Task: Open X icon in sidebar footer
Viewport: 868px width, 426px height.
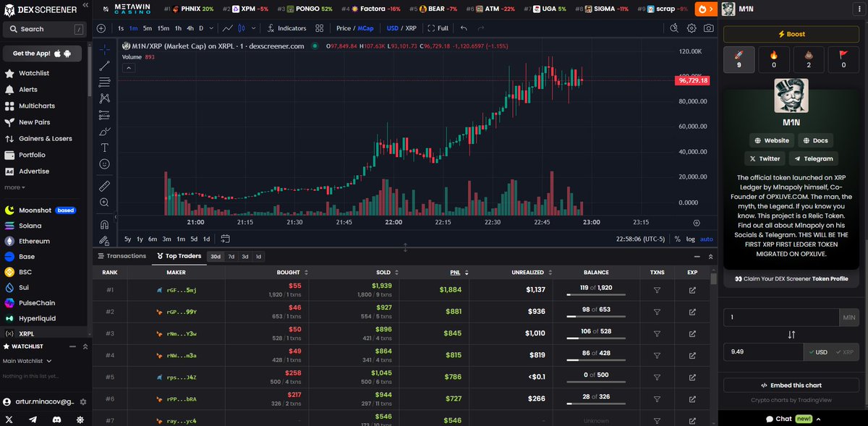Action: click(9, 419)
